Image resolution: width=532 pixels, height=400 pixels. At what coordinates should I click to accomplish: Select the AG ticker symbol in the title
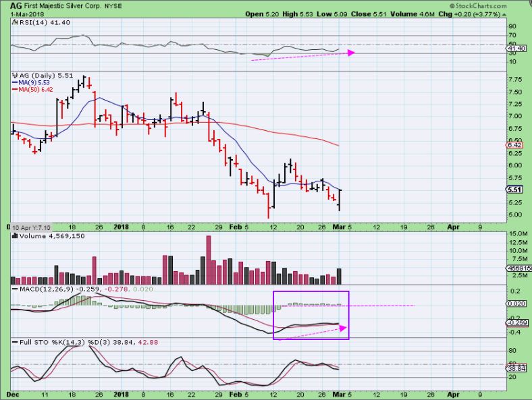coord(17,6)
